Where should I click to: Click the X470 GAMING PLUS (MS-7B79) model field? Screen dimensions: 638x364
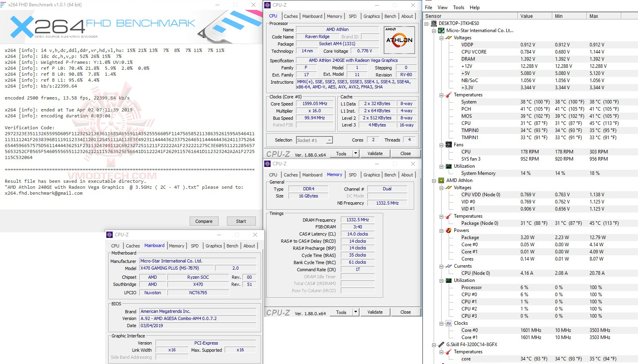177,268
